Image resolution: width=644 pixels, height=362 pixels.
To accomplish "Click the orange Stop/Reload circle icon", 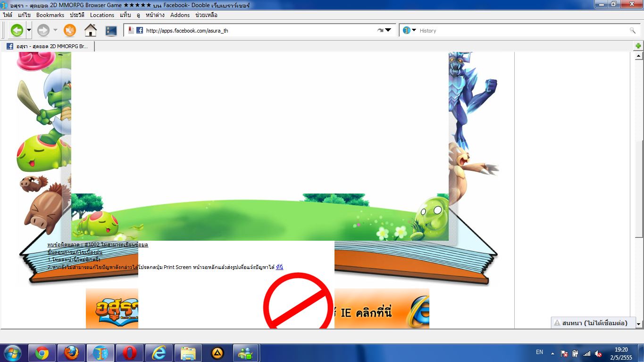I will point(70,31).
